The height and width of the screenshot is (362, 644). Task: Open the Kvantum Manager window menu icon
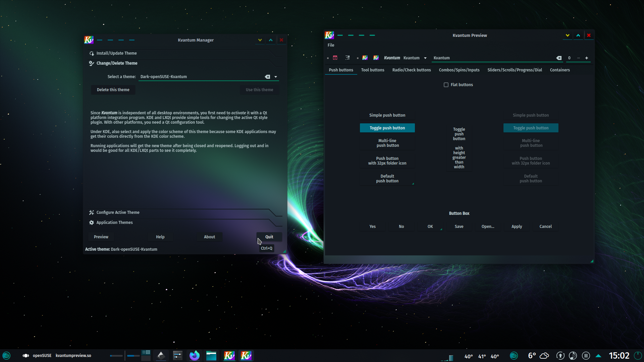89,40
